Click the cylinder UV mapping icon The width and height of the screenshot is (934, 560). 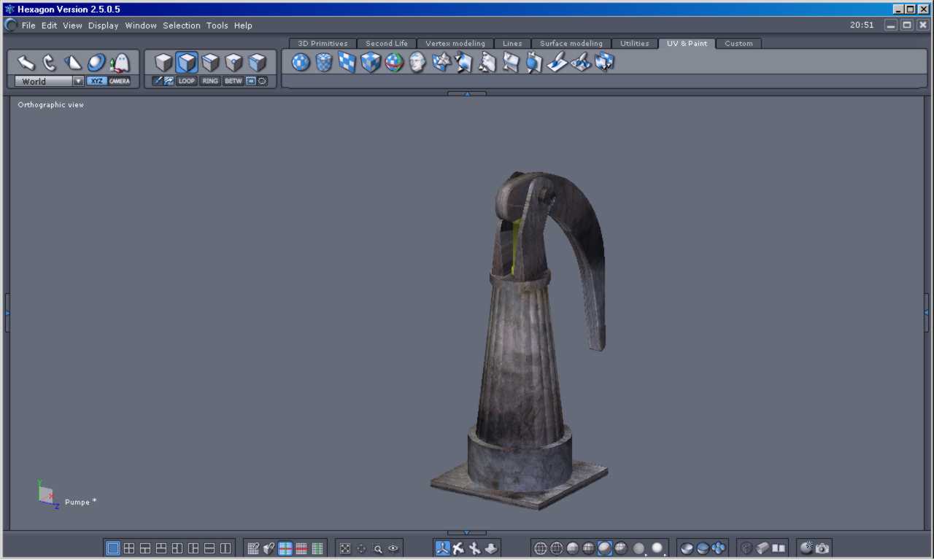(324, 63)
